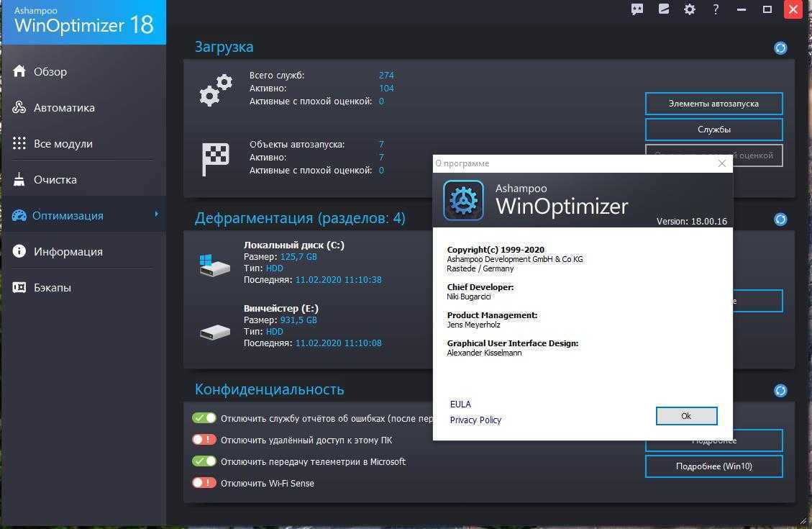Toggle error reporting service switch
This screenshot has width=812, height=529.
pos(204,417)
